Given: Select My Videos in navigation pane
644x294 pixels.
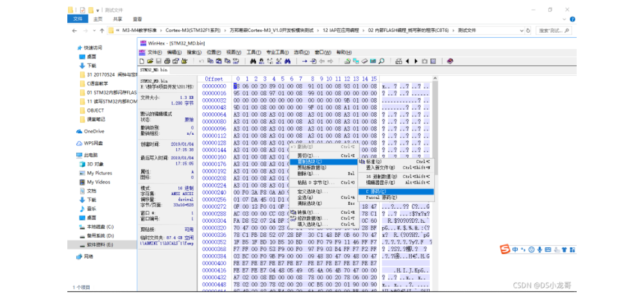Looking at the screenshot, I should (x=94, y=182).
